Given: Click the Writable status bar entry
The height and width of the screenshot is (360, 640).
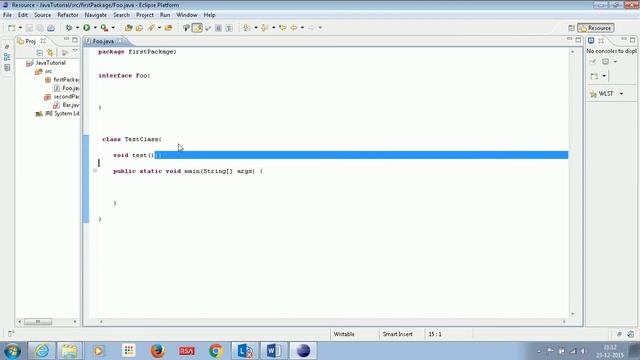Looking at the screenshot, I should pos(344,334).
